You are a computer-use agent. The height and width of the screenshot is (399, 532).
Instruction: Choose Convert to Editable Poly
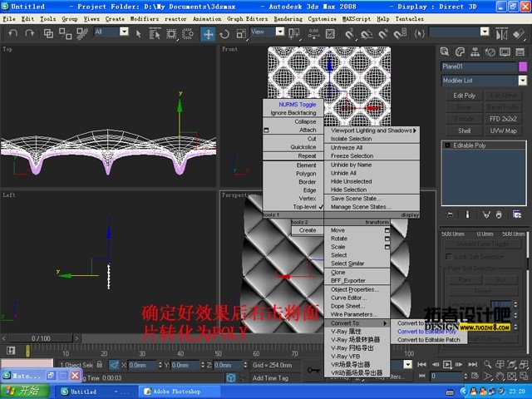coord(426,332)
